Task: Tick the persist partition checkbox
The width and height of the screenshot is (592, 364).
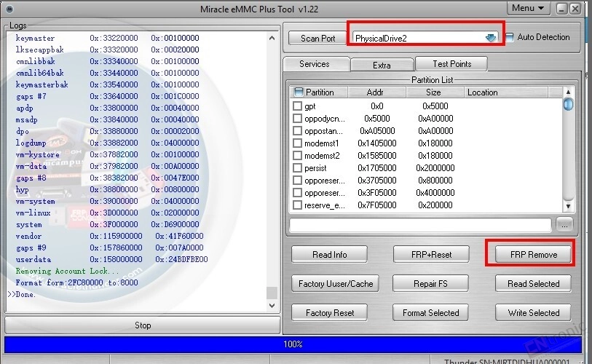Action: click(x=297, y=168)
